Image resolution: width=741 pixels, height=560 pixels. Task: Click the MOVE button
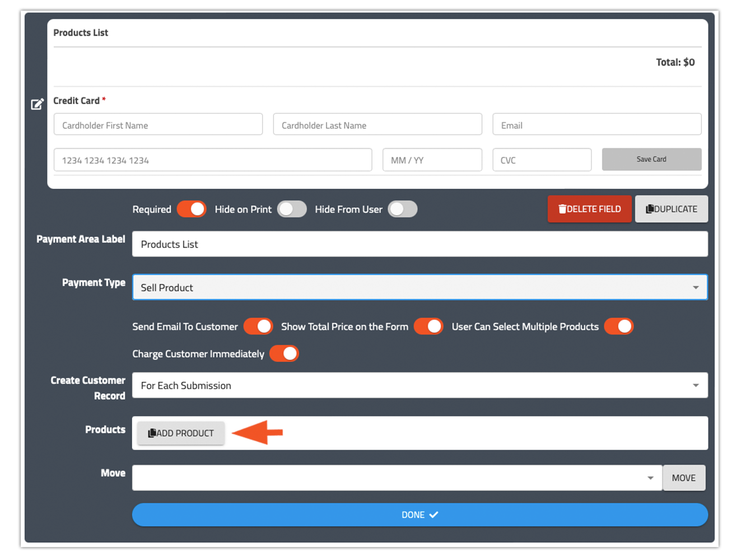pyautogui.click(x=684, y=478)
